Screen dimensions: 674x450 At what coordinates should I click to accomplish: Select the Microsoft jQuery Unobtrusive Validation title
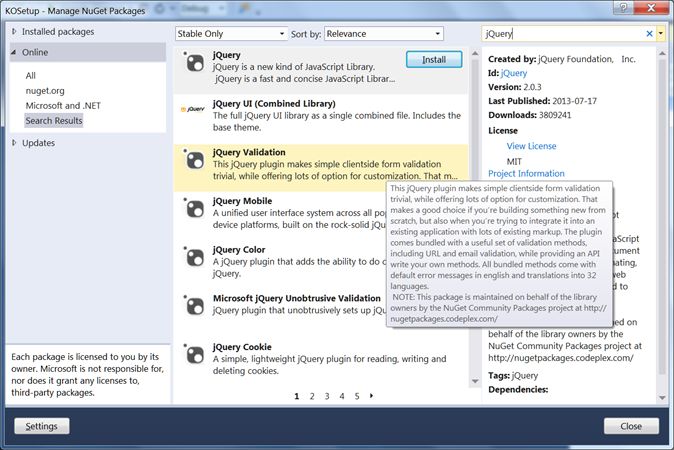(x=297, y=298)
